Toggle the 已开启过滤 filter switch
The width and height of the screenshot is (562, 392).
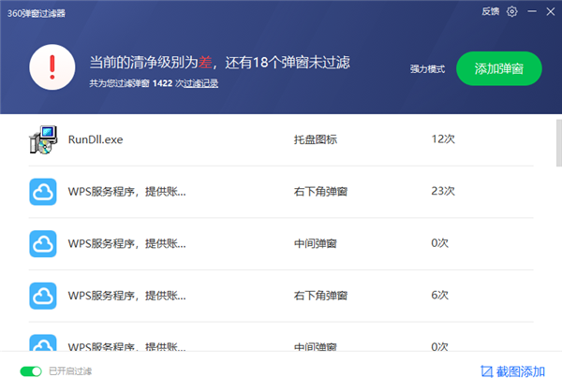click(31, 371)
